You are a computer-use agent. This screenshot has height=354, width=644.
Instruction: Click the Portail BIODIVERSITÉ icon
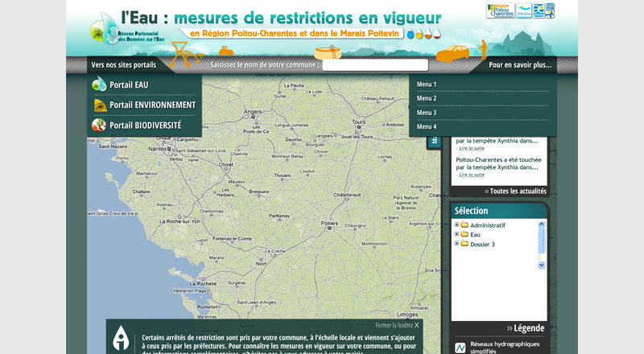[99, 125]
